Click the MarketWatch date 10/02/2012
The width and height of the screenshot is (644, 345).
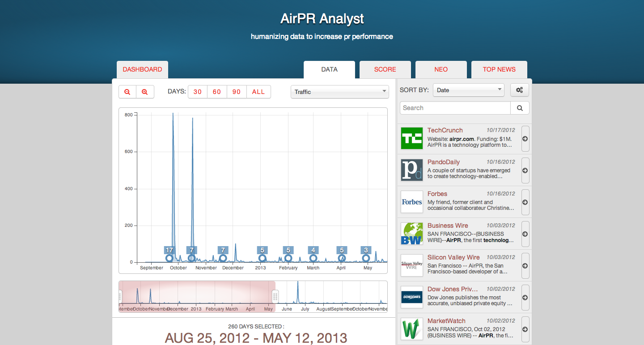[501, 321]
